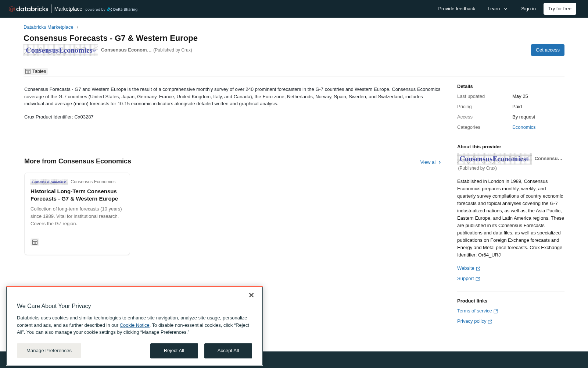The image size is (588, 368).
Task: Click the Try for free button
Action: pos(560,9)
